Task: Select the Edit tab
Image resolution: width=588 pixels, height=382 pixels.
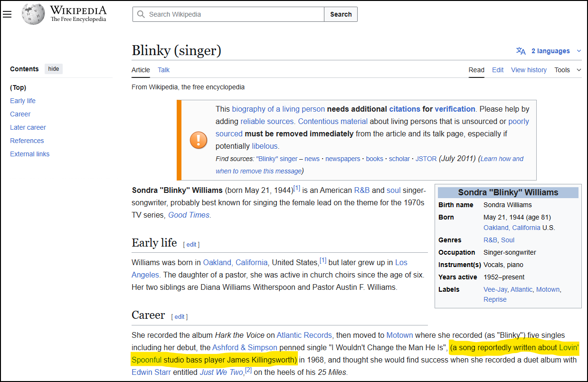Action: tap(498, 70)
